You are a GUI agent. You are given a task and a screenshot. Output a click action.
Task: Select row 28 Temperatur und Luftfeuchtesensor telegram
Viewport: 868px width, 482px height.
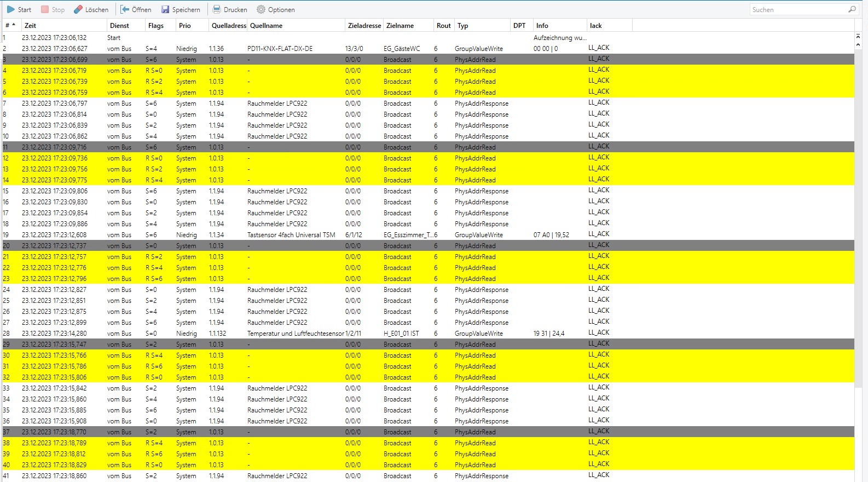coord(296,334)
